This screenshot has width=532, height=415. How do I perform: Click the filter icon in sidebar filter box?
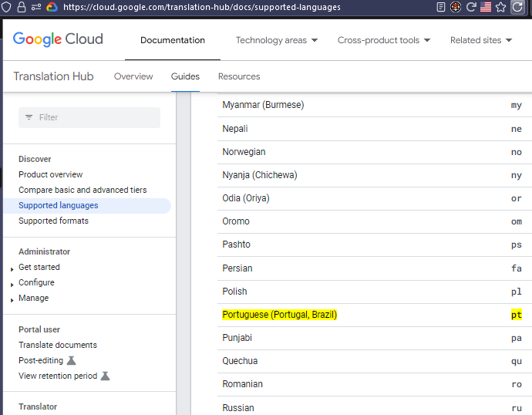click(29, 117)
